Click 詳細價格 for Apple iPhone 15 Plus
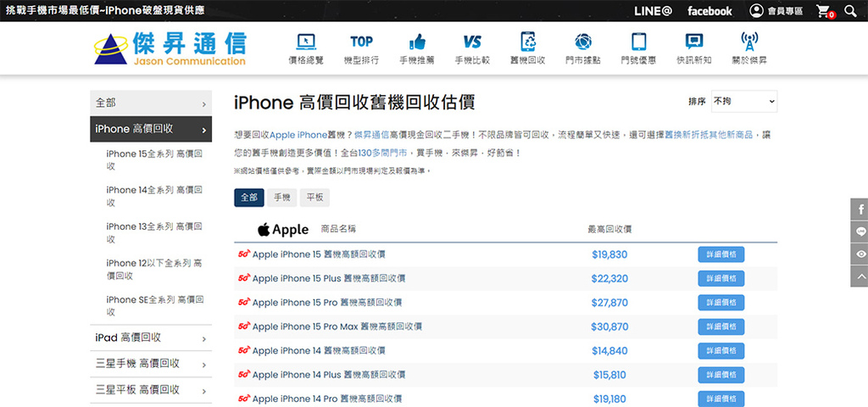Image resolution: width=868 pixels, height=407 pixels. (721, 278)
